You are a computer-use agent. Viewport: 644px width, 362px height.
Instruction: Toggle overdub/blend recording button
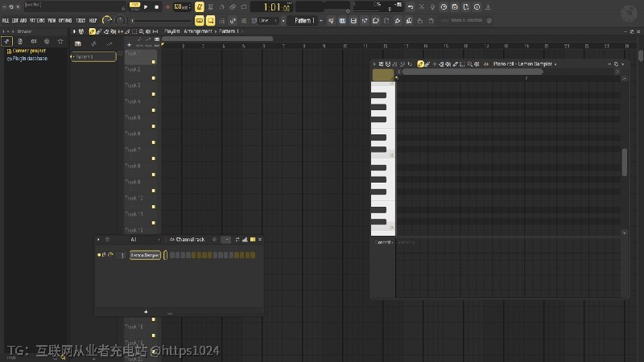pyautogui.click(x=233, y=7)
